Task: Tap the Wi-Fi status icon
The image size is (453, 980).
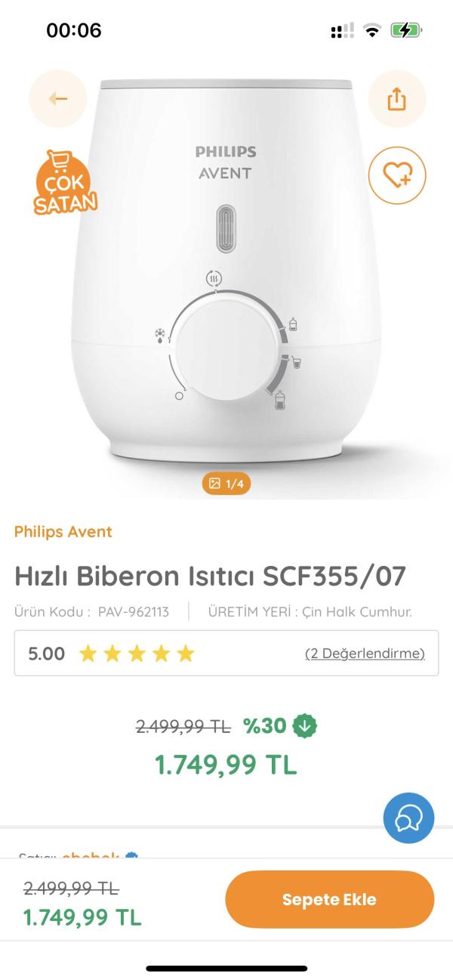Action: click(371, 30)
